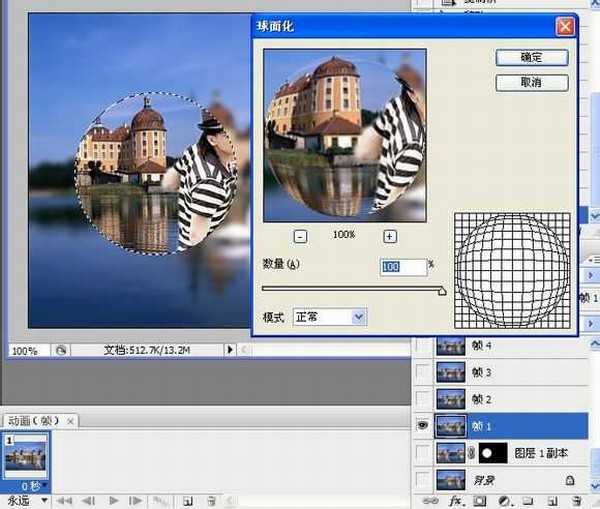
Task: Hide the 帧 1 layer with eye icon
Action: (423, 425)
